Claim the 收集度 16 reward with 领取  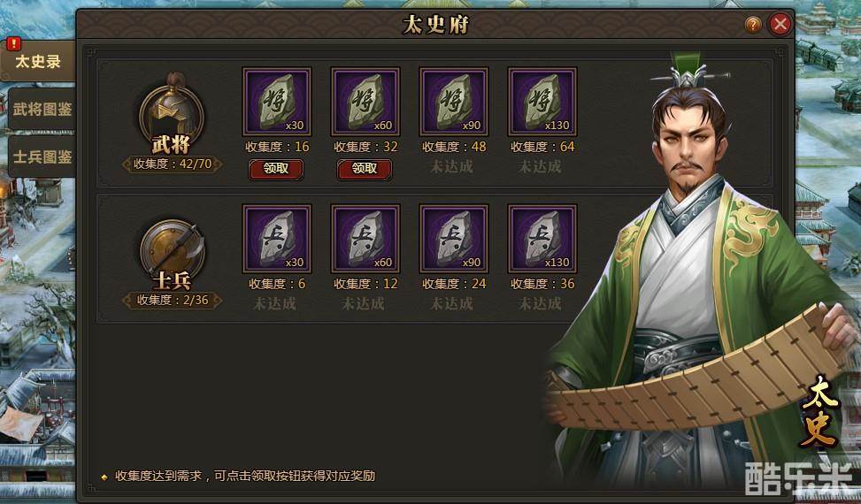[276, 169]
